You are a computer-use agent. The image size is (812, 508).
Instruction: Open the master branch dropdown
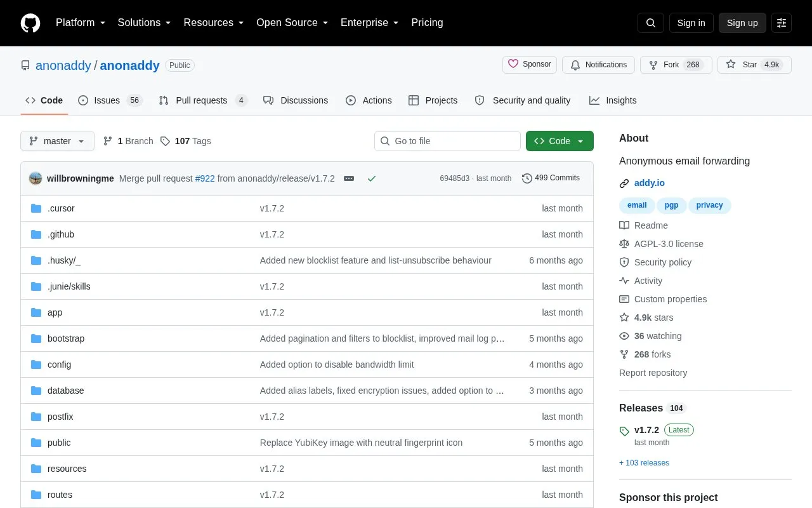pos(57,141)
